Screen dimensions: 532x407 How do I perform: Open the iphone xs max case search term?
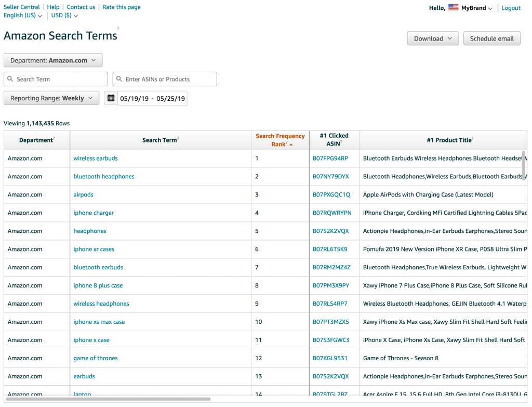(x=99, y=321)
